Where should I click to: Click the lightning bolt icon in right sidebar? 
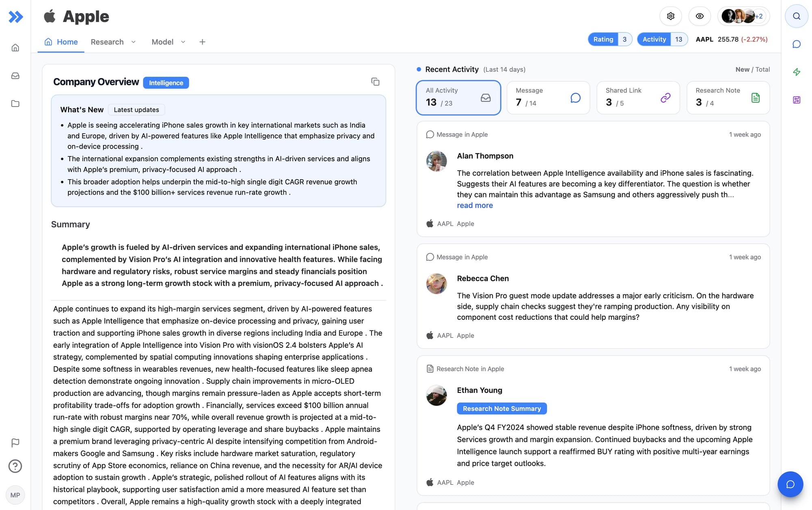click(796, 72)
